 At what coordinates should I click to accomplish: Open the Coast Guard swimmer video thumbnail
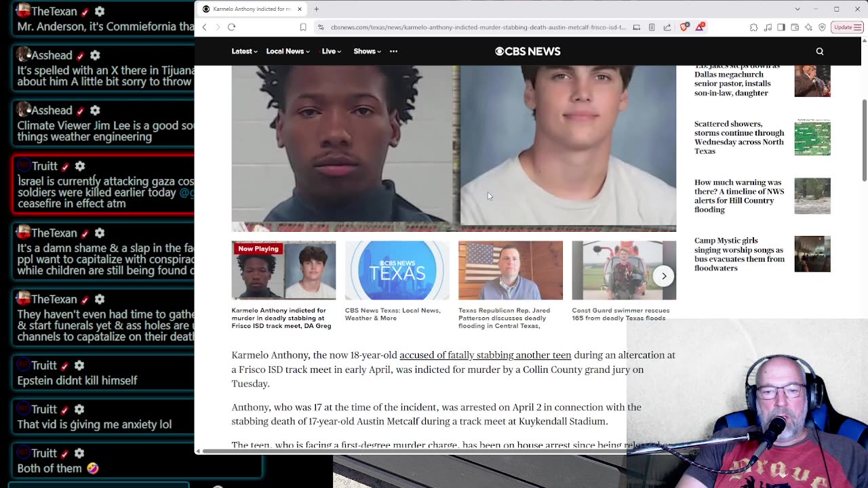624,270
